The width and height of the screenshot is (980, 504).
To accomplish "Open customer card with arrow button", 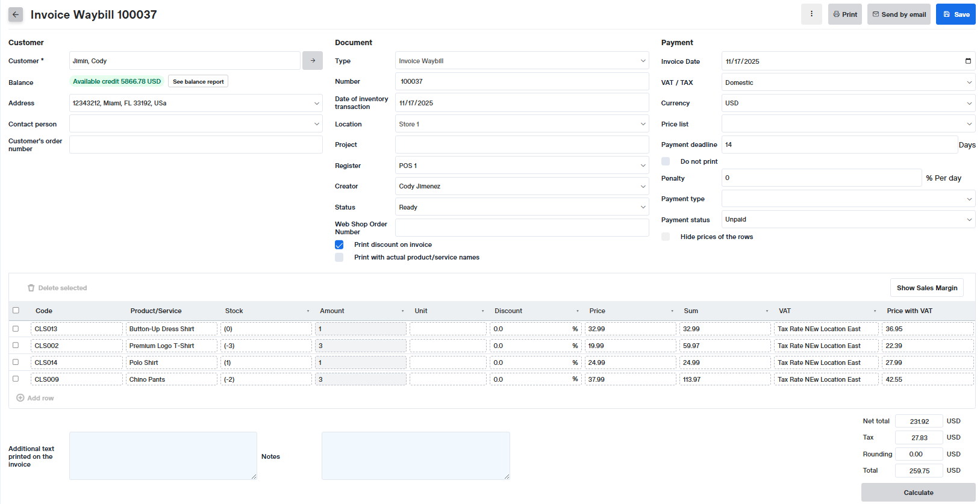I will (x=313, y=61).
